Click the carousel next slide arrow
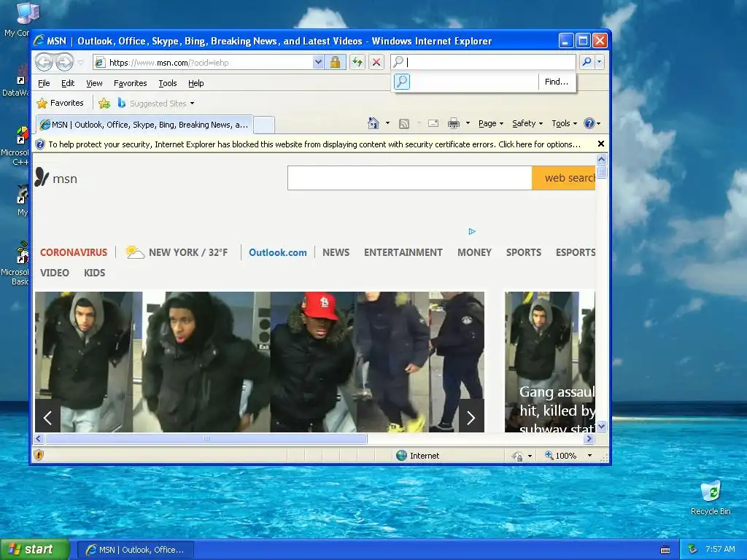The height and width of the screenshot is (560, 747). tap(471, 418)
